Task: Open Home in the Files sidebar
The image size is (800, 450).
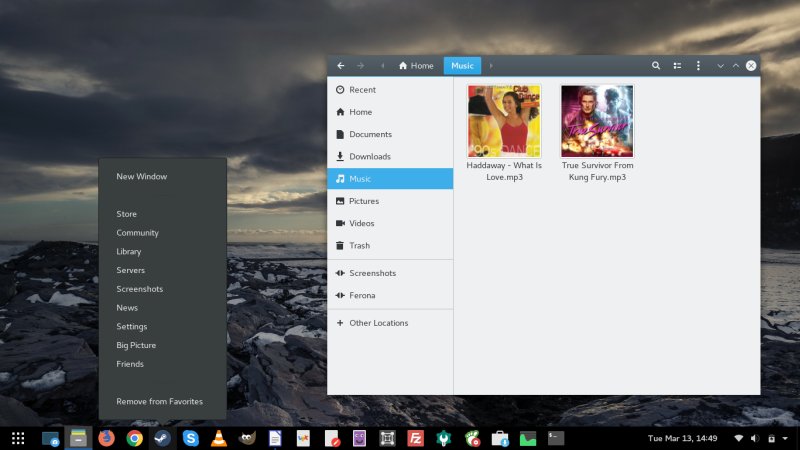Action: coord(390,112)
